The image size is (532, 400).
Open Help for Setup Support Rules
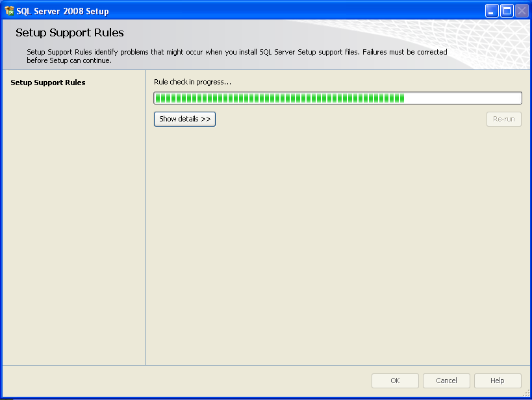[498, 381]
